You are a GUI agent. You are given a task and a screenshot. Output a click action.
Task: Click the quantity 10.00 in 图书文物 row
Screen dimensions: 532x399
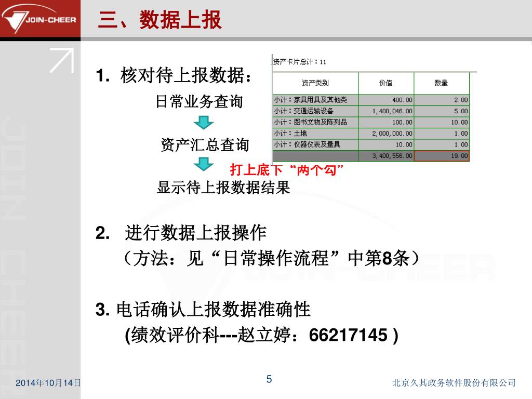[x=459, y=123]
